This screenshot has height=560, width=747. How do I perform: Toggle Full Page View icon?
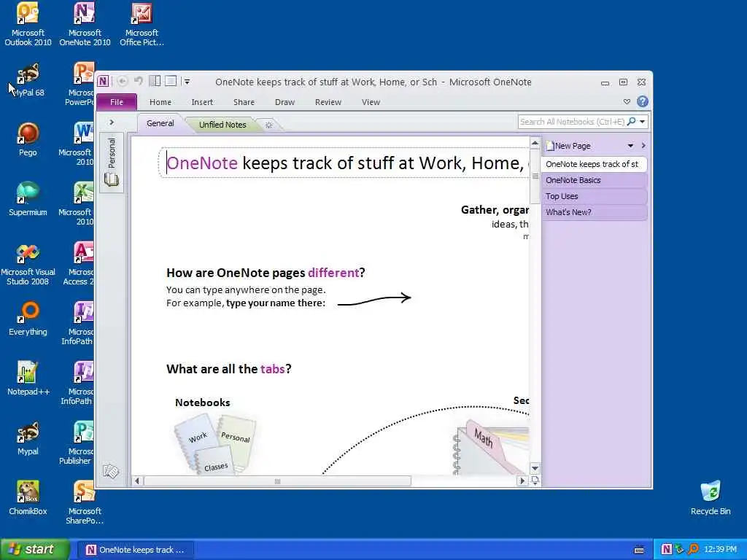171,81
